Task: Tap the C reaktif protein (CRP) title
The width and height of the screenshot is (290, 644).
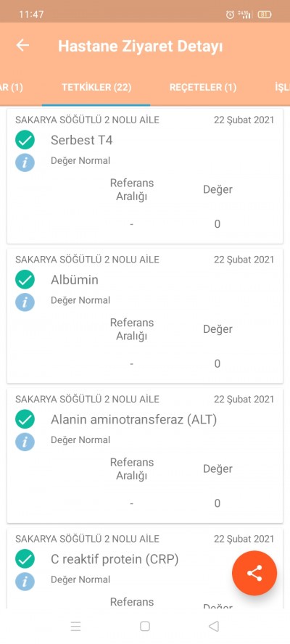Action: click(x=115, y=559)
